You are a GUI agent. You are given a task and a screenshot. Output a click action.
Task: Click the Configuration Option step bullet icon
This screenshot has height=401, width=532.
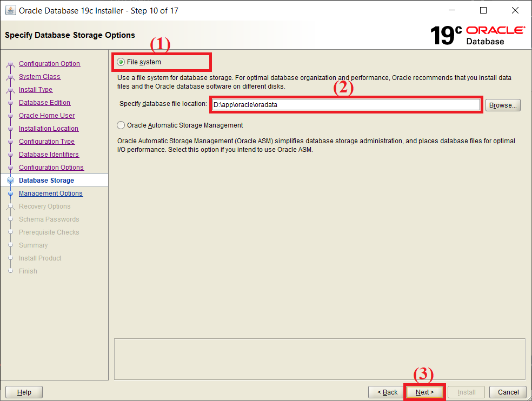pyautogui.click(x=10, y=64)
